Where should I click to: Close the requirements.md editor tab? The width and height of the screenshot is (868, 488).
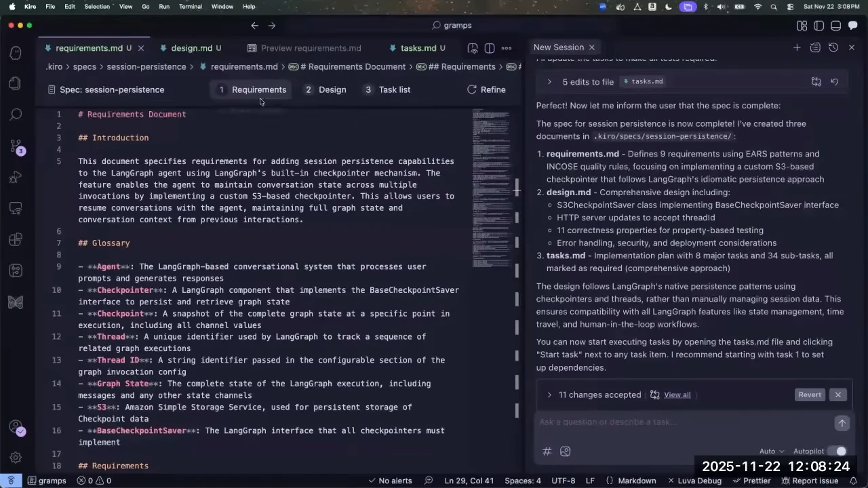click(x=141, y=48)
